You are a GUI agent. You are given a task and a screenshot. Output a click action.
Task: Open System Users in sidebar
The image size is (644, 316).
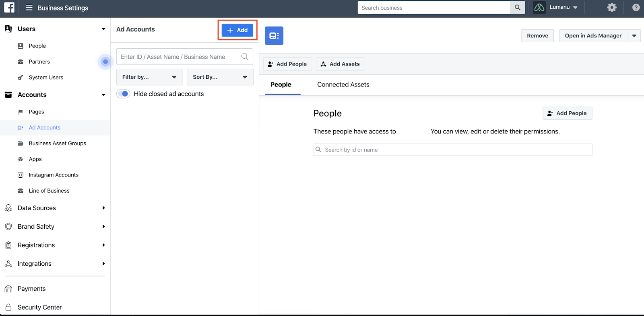[46, 77]
